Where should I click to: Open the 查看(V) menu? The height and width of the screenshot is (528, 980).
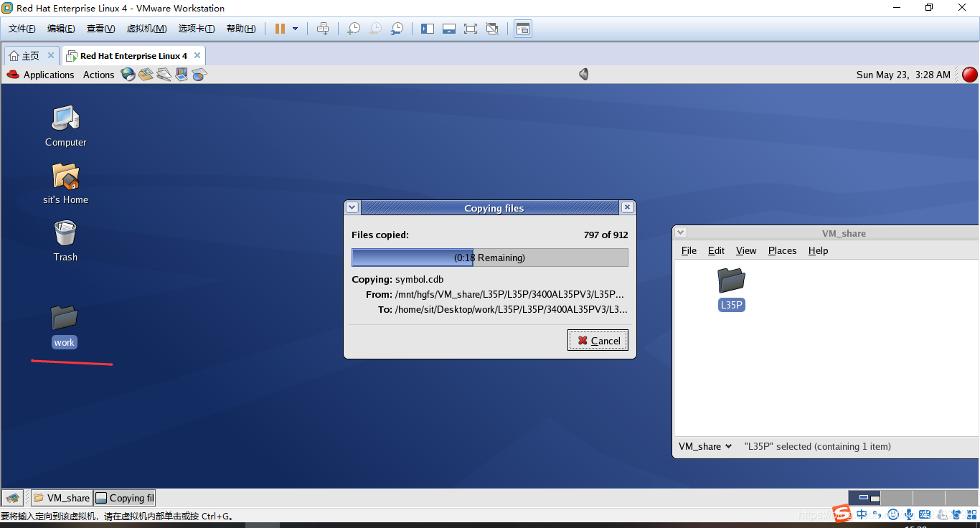[x=100, y=29]
